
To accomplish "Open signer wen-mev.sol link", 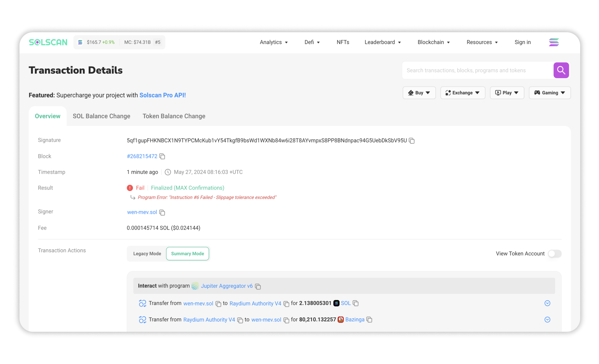I will click(142, 213).
